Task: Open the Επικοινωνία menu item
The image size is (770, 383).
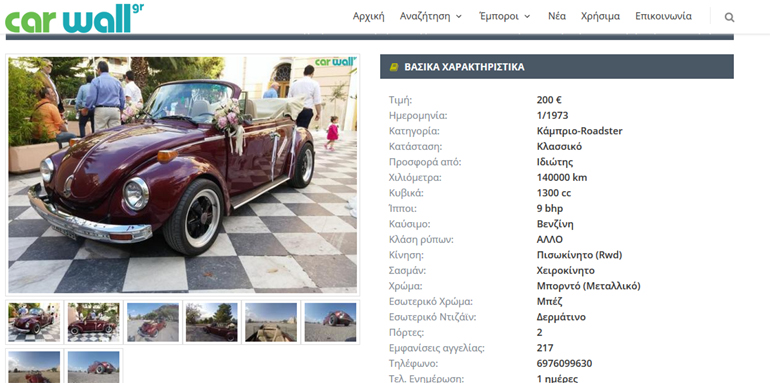Action: pyautogui.click(x=663, y=16)
